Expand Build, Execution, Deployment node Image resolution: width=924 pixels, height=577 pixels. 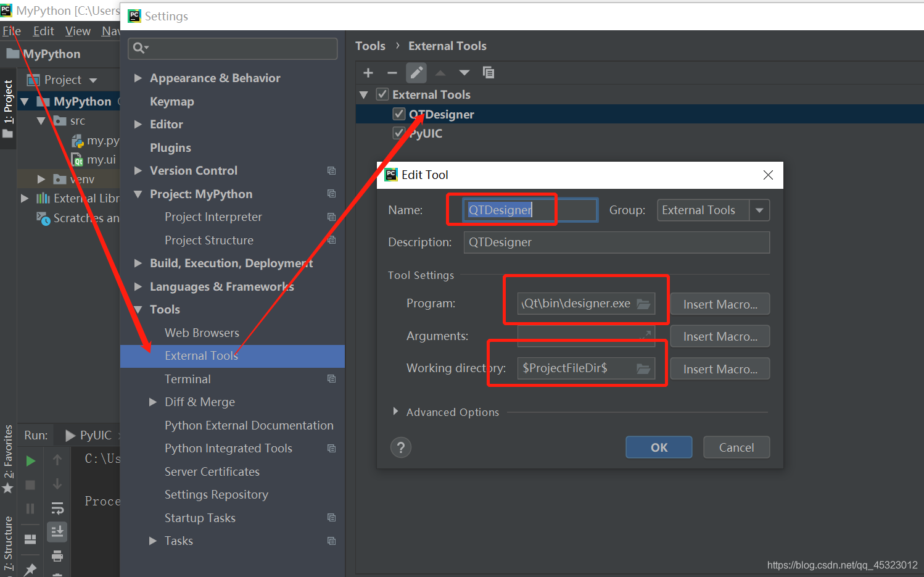(138, 263)
